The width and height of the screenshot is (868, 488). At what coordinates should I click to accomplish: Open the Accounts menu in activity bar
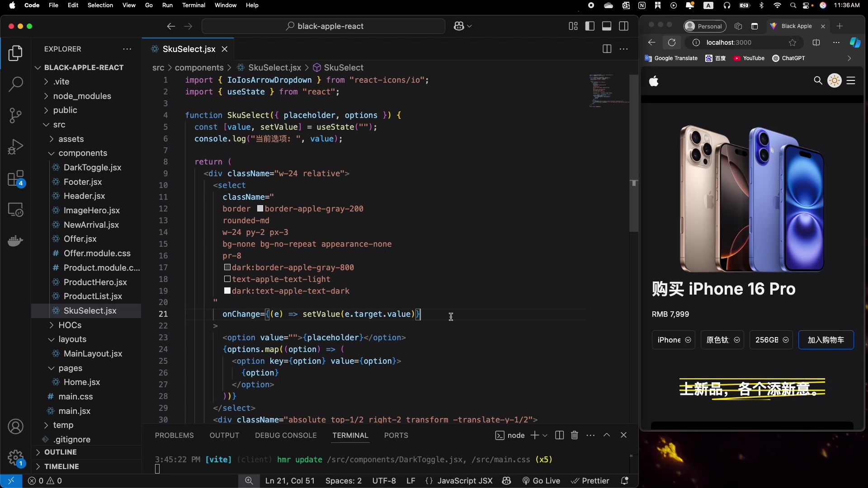tap(15, 427)
